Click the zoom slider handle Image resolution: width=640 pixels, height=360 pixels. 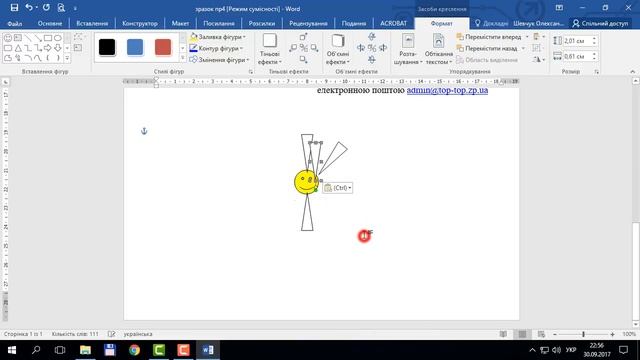pos(583,334)
